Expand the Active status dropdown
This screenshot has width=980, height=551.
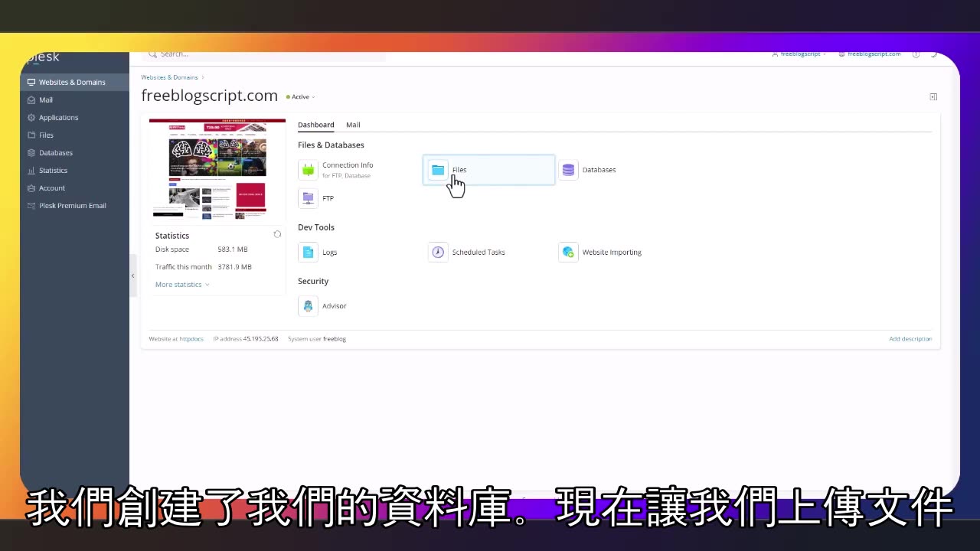[301, 97]
